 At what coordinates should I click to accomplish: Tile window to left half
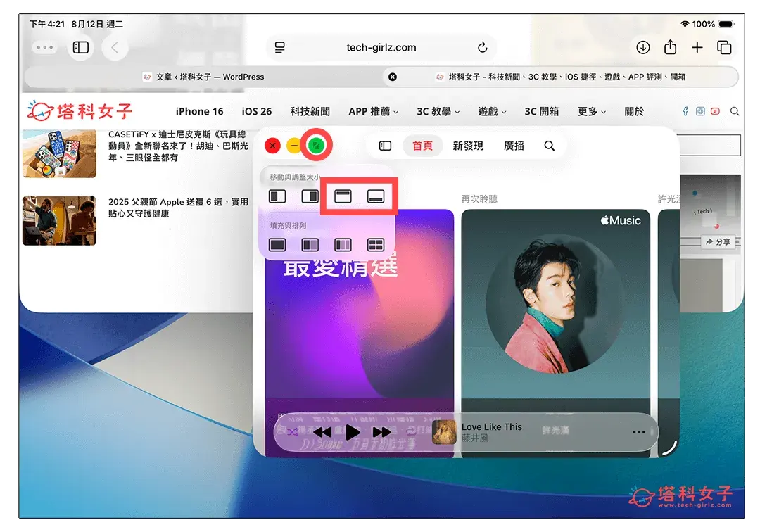click(277, 196)
